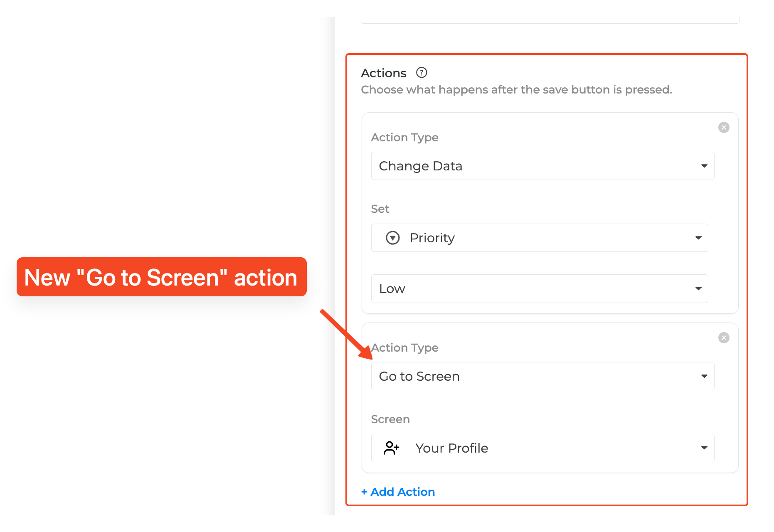Click the caret arrow in the Priority selector
The height and width of the screenshot is (532, 774).
698,238
